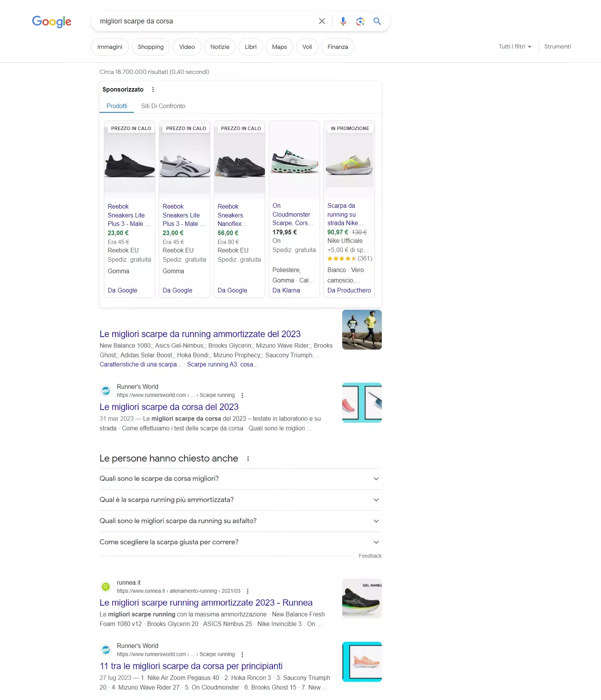
Task: Click Runner's World favicon on principianti result
Action: coord(106,650)
